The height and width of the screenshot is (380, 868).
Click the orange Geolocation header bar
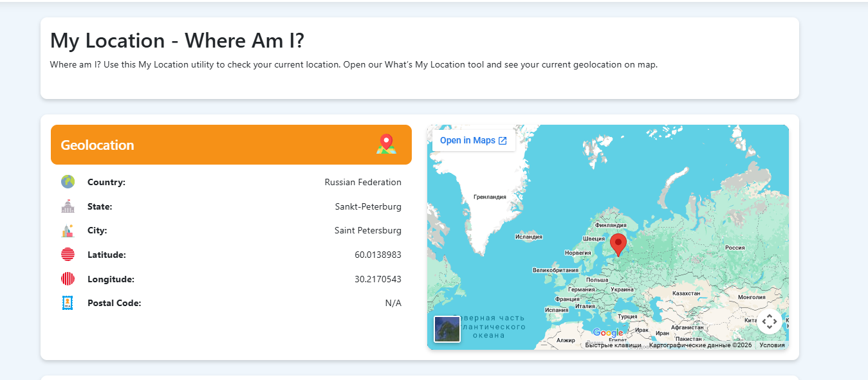click(x=231, y=145)
